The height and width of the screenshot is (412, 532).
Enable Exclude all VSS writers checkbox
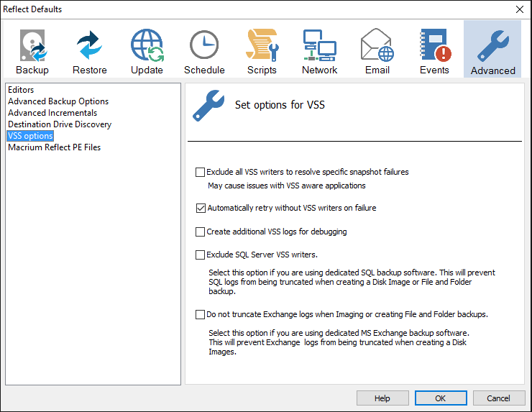coord(201,173)
